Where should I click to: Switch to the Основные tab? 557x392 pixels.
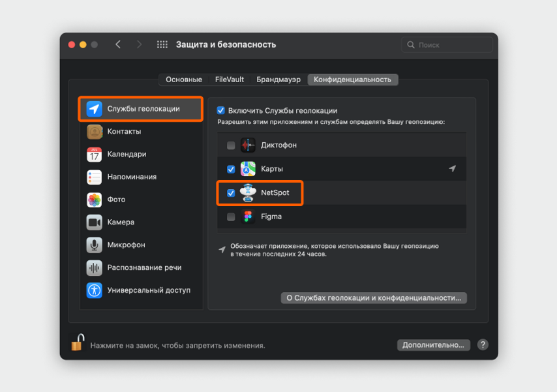click(x=184, y=80)
